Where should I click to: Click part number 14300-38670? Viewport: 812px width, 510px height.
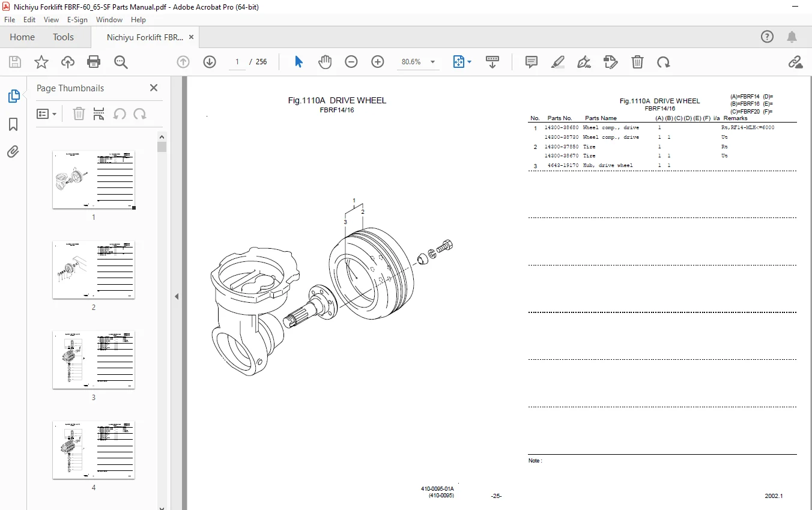point(562,156)
